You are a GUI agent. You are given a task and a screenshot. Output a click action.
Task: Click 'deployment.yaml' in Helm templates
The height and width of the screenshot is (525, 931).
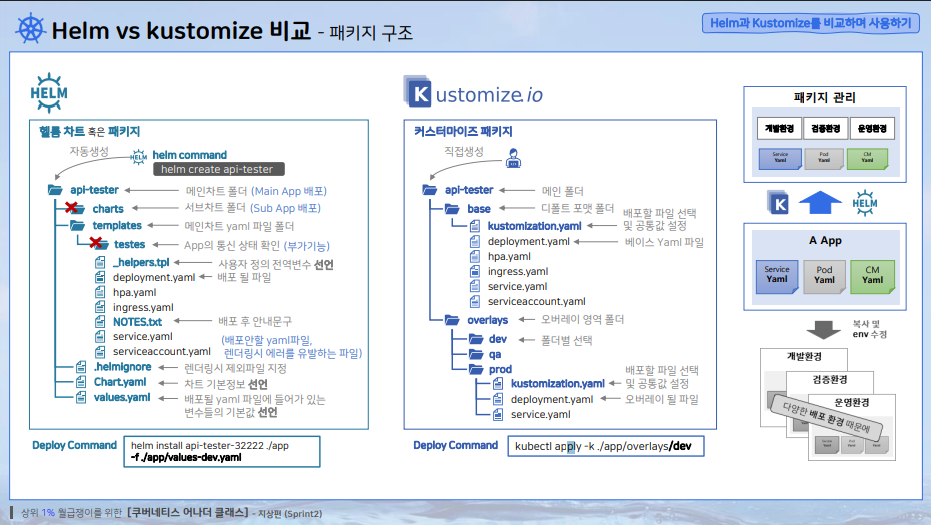154,277
